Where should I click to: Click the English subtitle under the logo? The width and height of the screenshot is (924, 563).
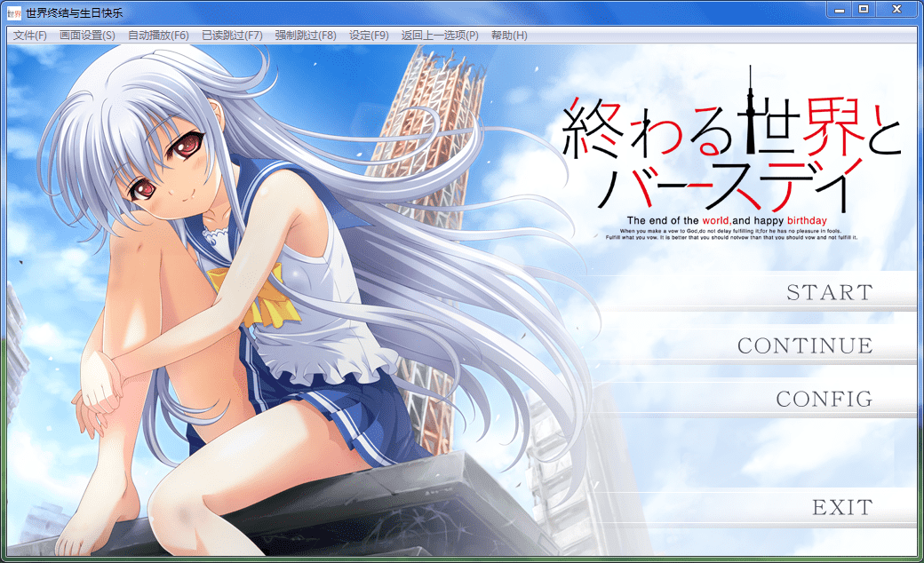pos(727,220)
